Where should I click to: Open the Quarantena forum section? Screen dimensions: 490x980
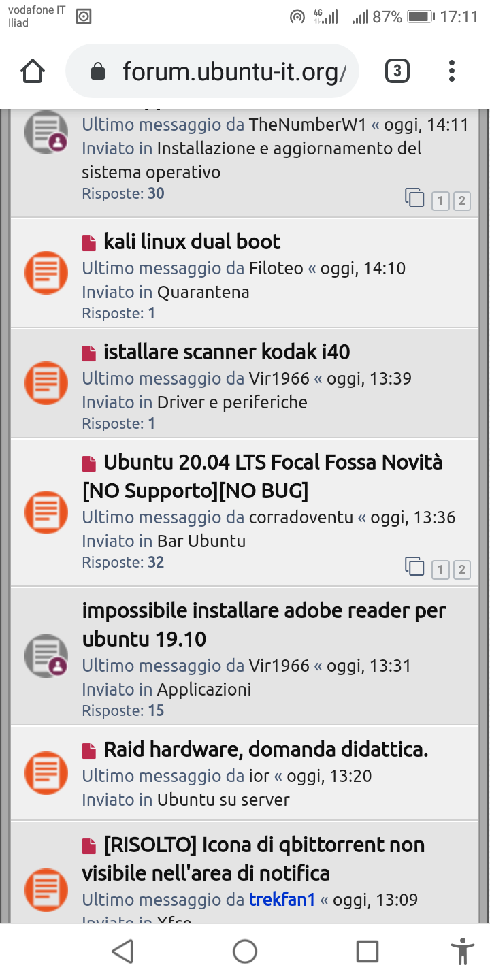click(203, 292)
